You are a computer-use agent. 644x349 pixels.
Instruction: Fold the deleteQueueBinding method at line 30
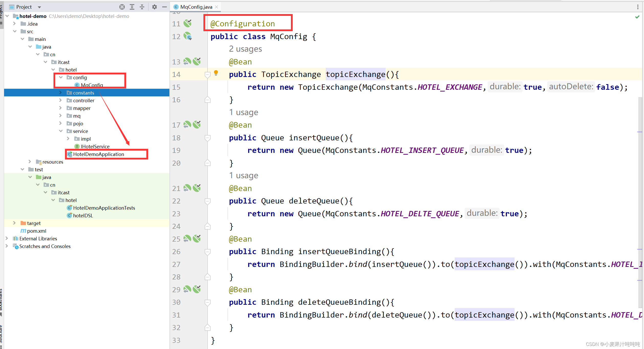208,302
